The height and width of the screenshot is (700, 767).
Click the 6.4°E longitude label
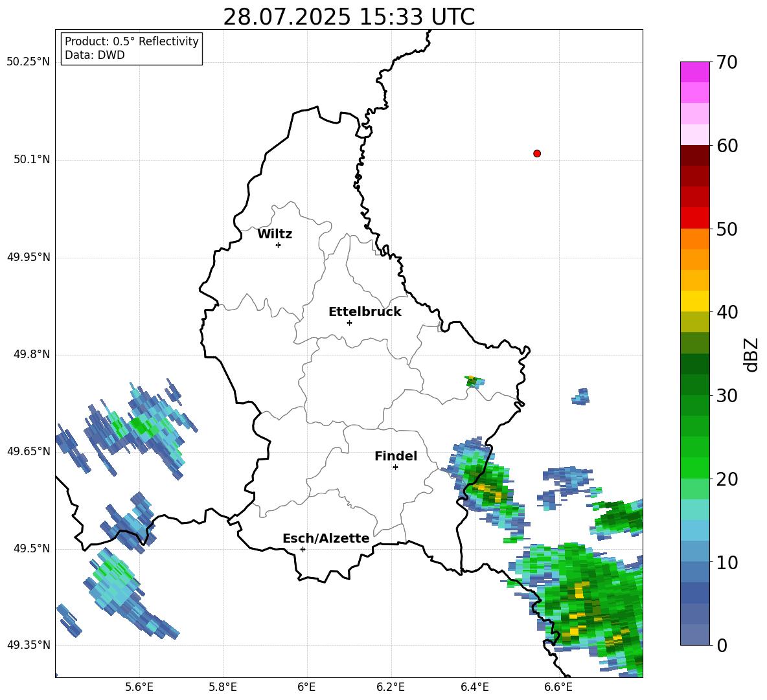[x=474, y=687]
